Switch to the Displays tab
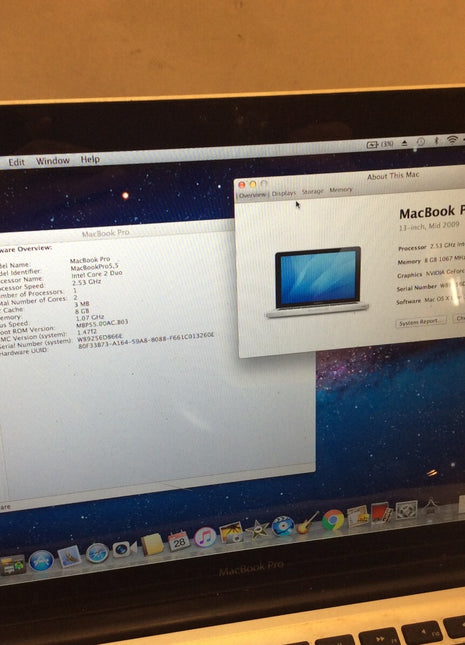 pyautogui.click(x=284, y=193)
